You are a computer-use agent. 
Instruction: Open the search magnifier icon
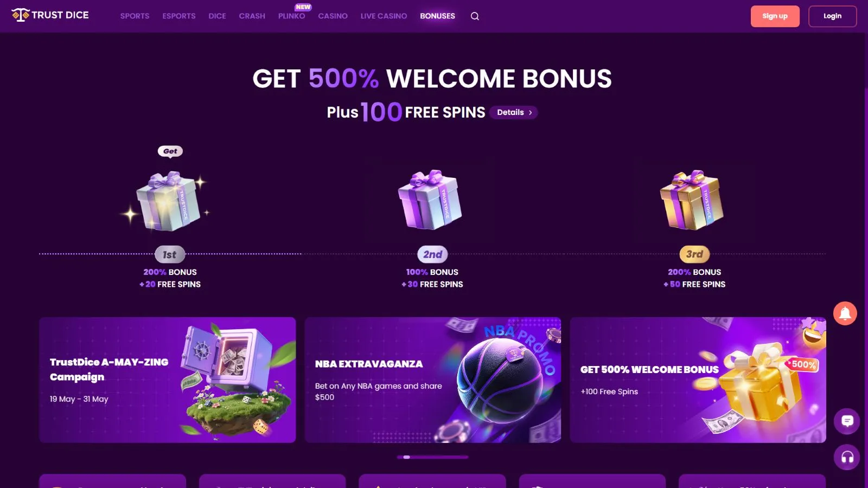tap(475, 16)
